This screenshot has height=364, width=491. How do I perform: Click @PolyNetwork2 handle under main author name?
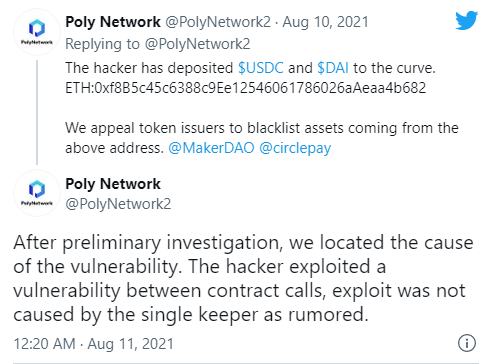(x=118, y=204)
